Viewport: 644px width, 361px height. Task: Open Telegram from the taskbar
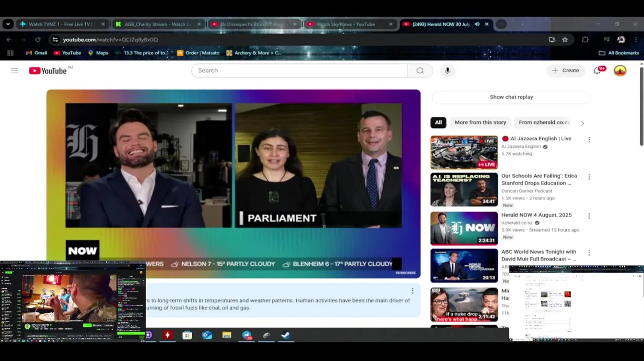coord(246,335)
